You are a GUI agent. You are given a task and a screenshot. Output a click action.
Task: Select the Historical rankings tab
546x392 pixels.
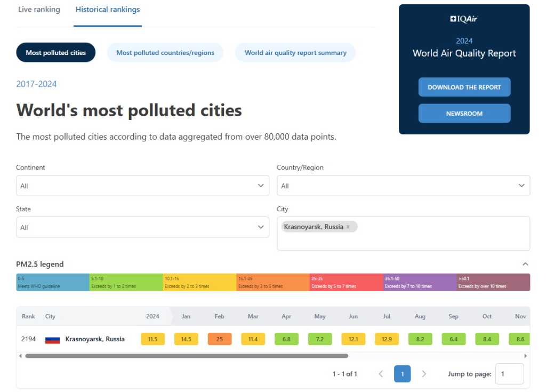(108, 10)
